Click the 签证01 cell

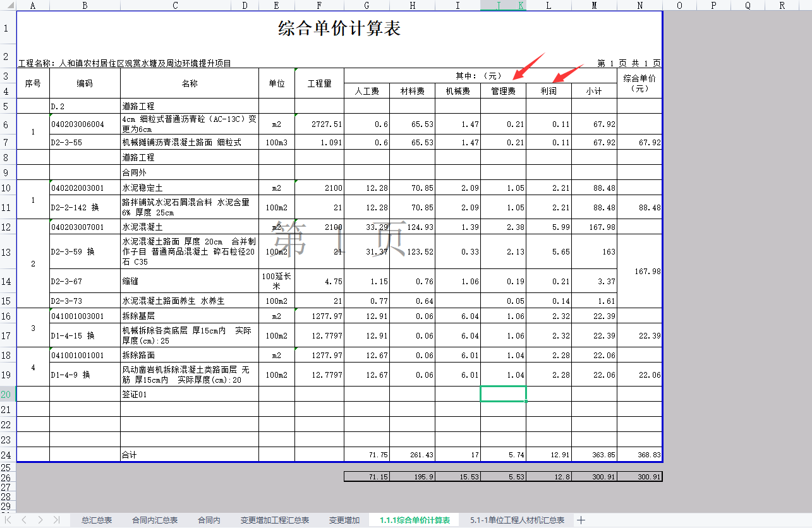(189, 394)
